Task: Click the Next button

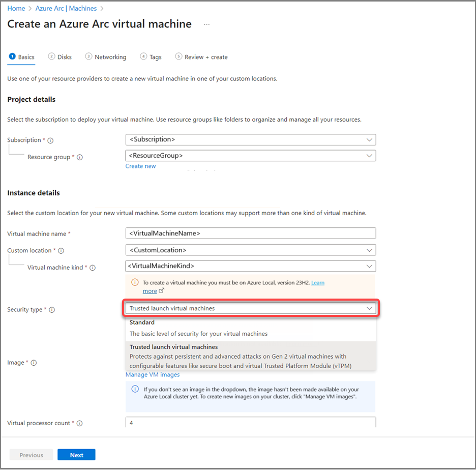Action: (76, 455)
